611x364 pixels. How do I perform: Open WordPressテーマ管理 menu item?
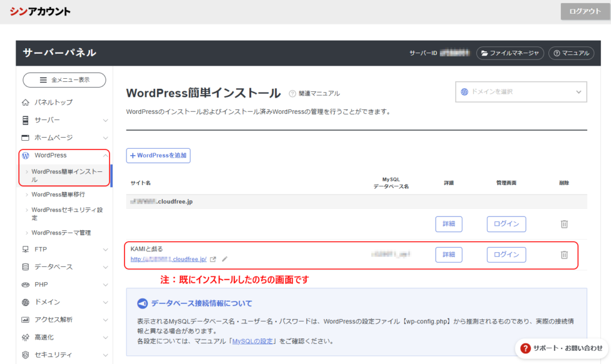pos(61,233)
